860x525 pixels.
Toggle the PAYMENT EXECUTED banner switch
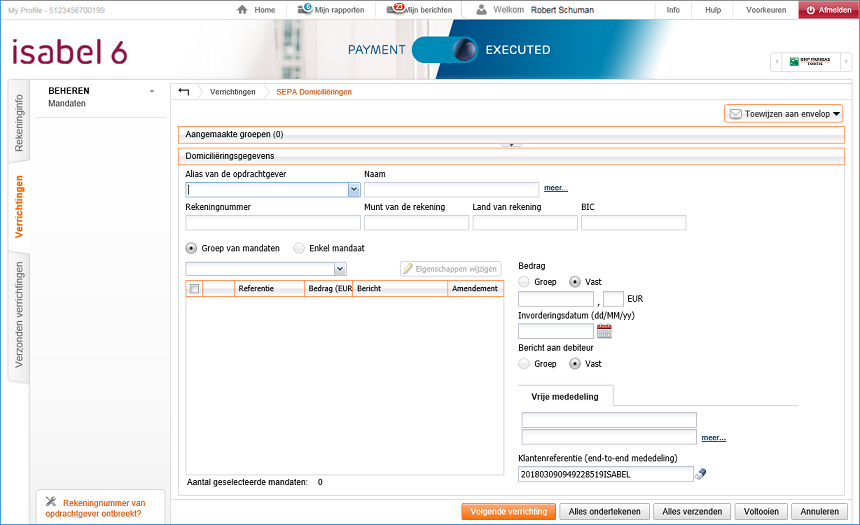[445, 50]
